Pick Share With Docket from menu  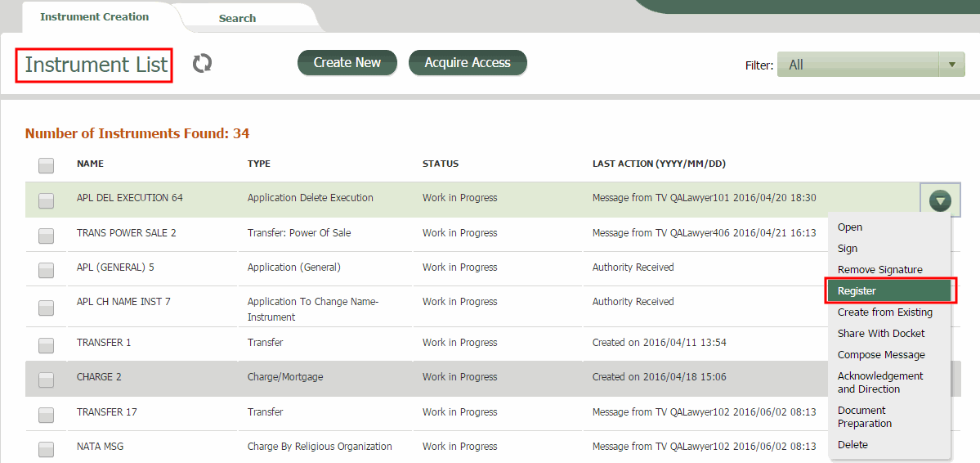click(x=881, y=334)
